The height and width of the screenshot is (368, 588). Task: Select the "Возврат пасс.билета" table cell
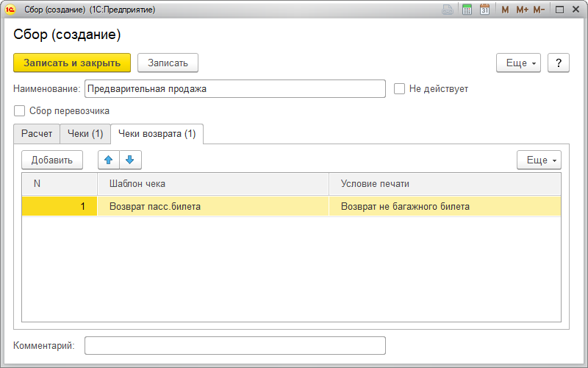(x=212, y=207)
